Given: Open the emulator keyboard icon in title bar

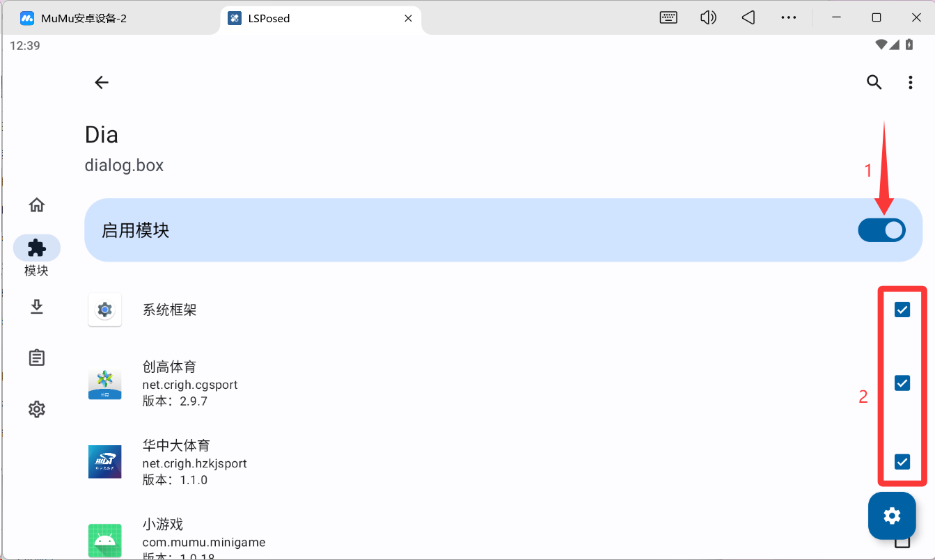Looking at the screenshot, I should pos(668,18).
